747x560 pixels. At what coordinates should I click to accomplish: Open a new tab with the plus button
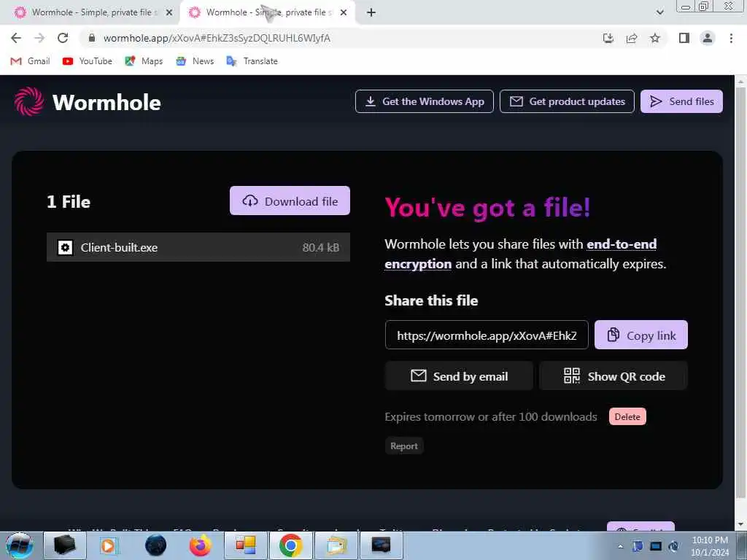click(x=371, y=12)
